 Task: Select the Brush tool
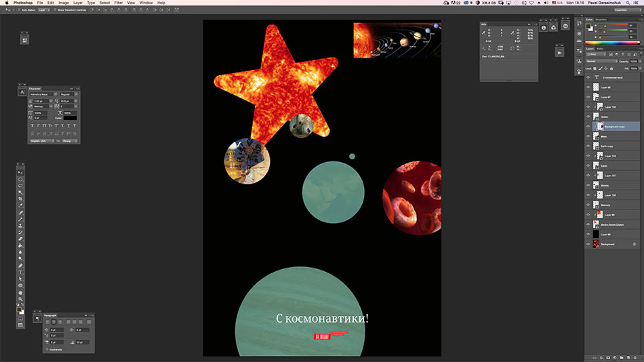(x=20, y=219)
